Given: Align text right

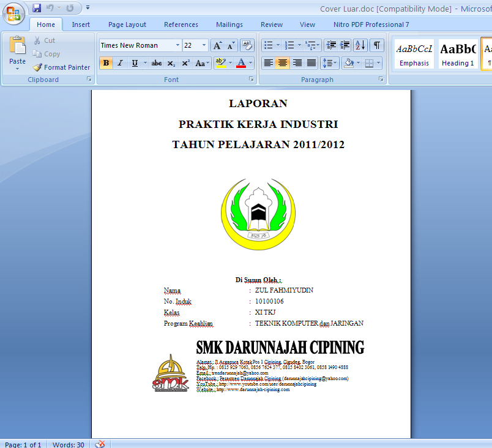Looking at the screenshot, I should click(297, 63).
